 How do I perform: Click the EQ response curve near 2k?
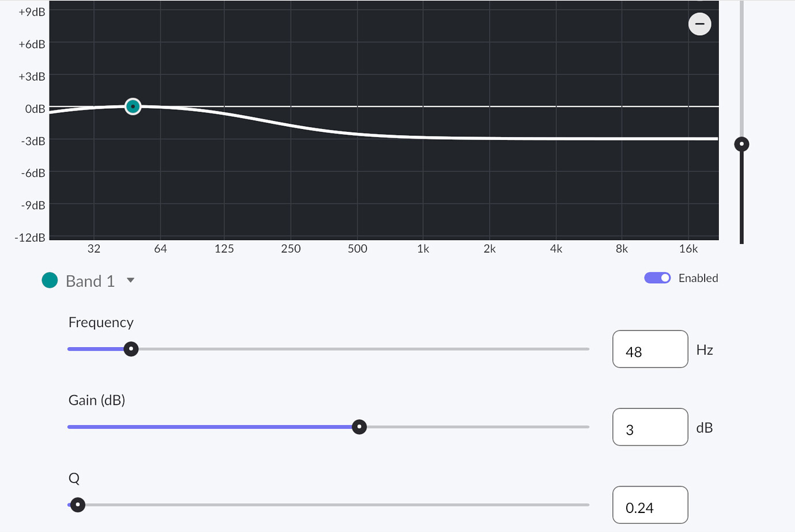tap(490, 138)
